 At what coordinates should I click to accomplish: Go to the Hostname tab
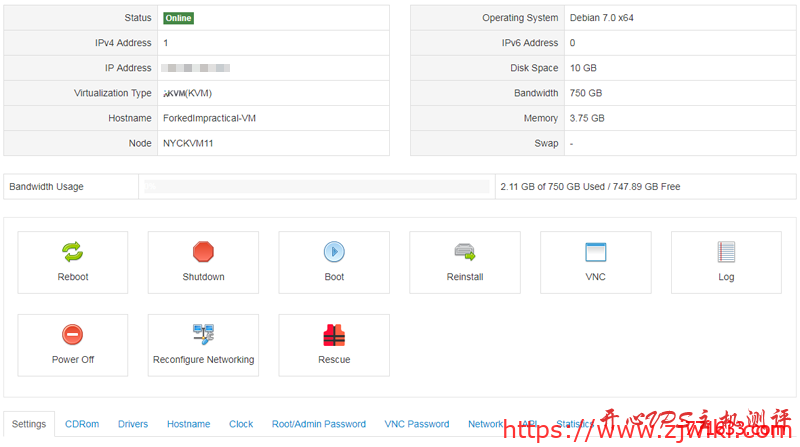coord(188,424)
